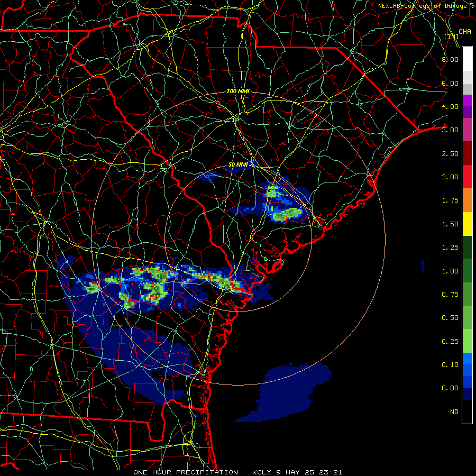Click the "100 NMI" range ring label

pyautogui.click(x=238, y=91)
